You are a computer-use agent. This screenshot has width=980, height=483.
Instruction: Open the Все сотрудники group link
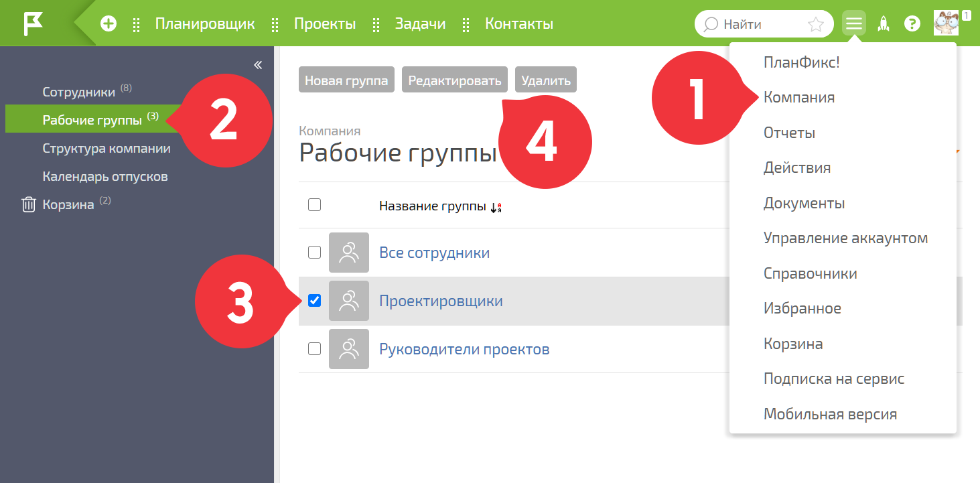point(434,253)
